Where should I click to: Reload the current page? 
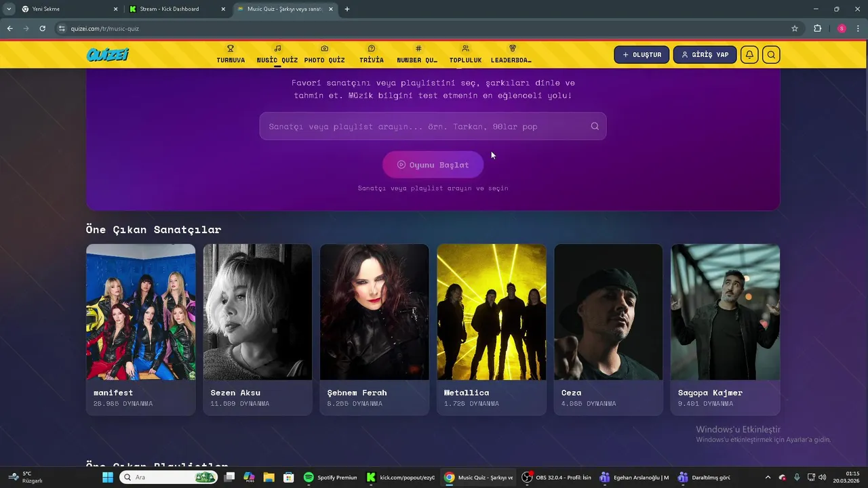(x=42, y=28)
